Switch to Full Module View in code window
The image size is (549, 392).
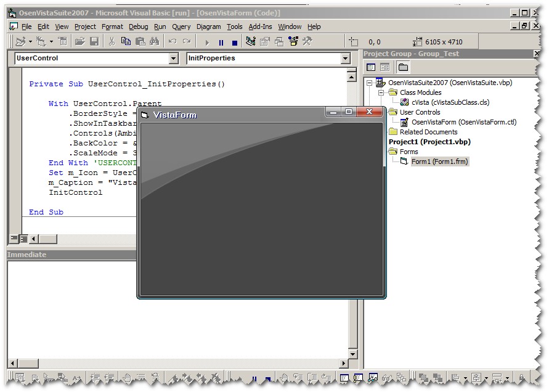[x=23, y=239]
